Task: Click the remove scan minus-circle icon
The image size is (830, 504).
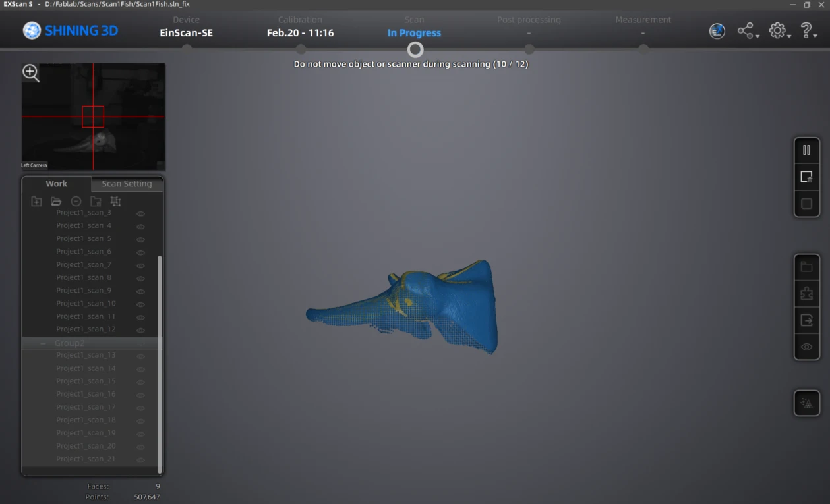Action: [76, 201]
